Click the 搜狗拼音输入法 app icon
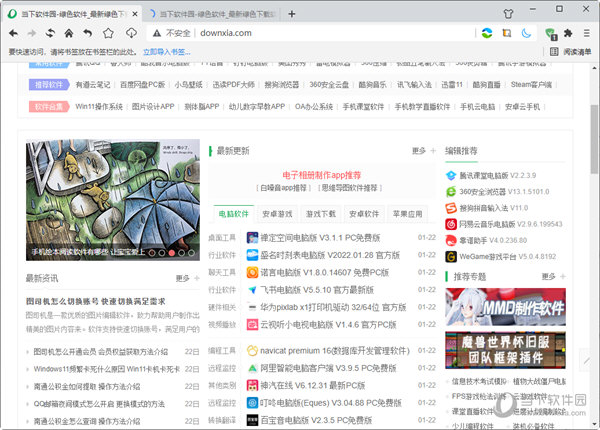This screenshot has height=430, width=600. point(451,208)
